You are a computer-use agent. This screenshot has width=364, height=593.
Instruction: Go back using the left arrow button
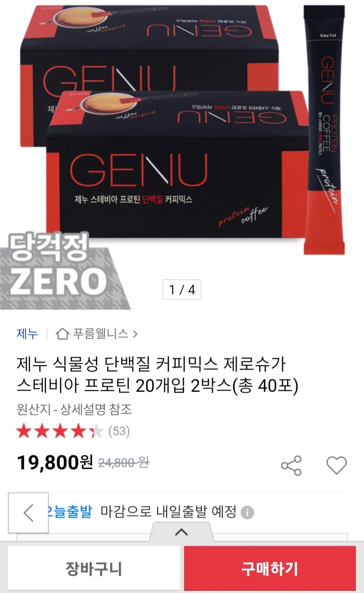(x=28, y=513)
